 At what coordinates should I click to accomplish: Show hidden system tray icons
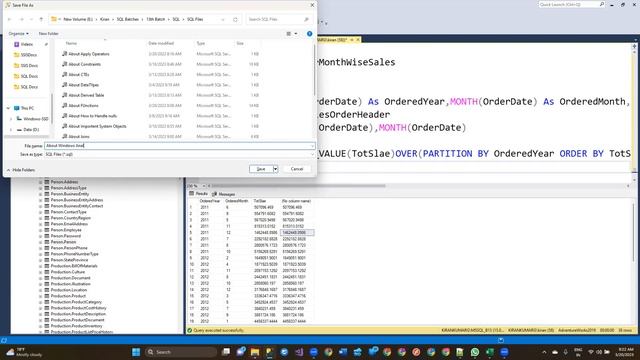(544, 352)
